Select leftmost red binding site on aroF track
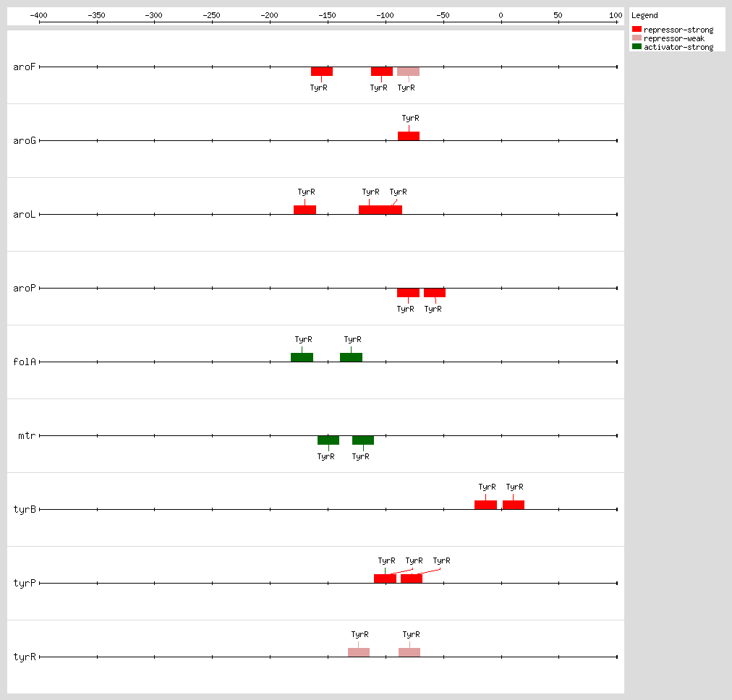Screen dimensions: 732x700 coord(322,72)
